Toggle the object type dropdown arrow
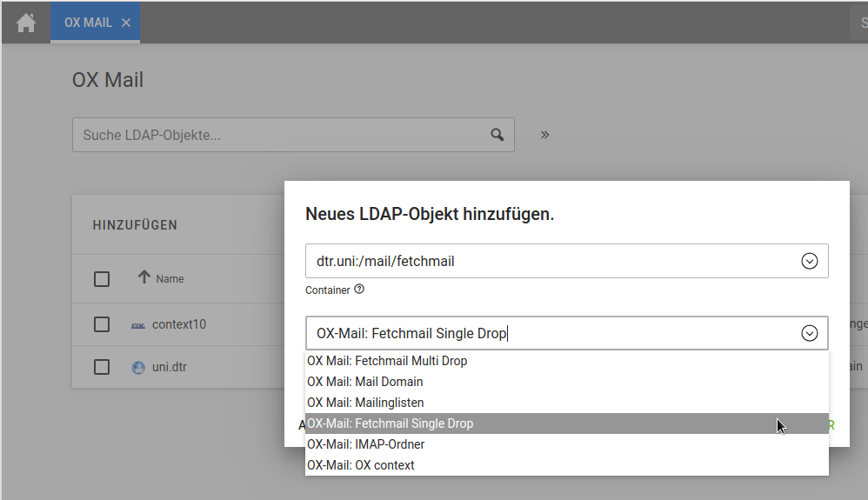 pyautogui.click(x=810, y=333)
